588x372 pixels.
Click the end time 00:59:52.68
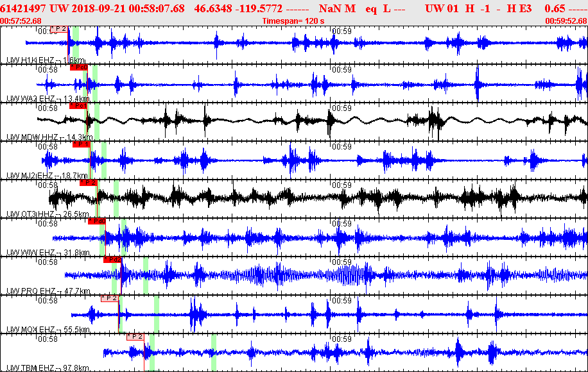[x=566, y=21]
